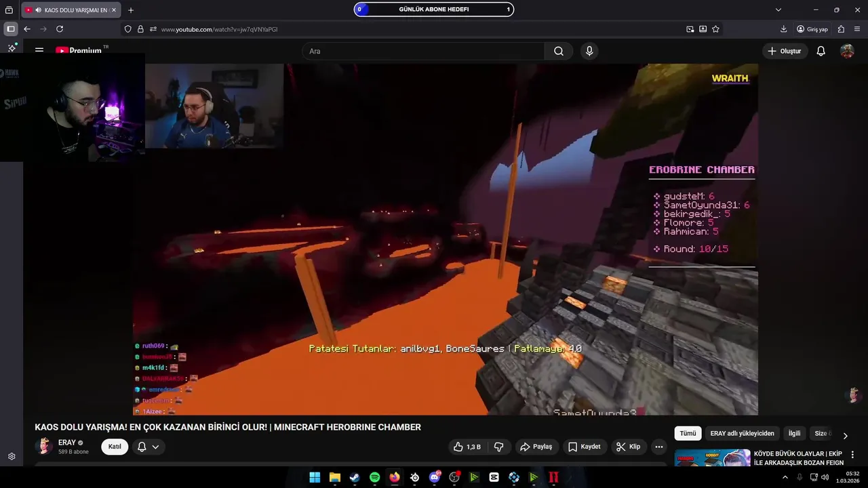Dislike the video with thumbs down
Image resolution: width=868 pixels, height=488 pixels.
click(x=499, y=447)
